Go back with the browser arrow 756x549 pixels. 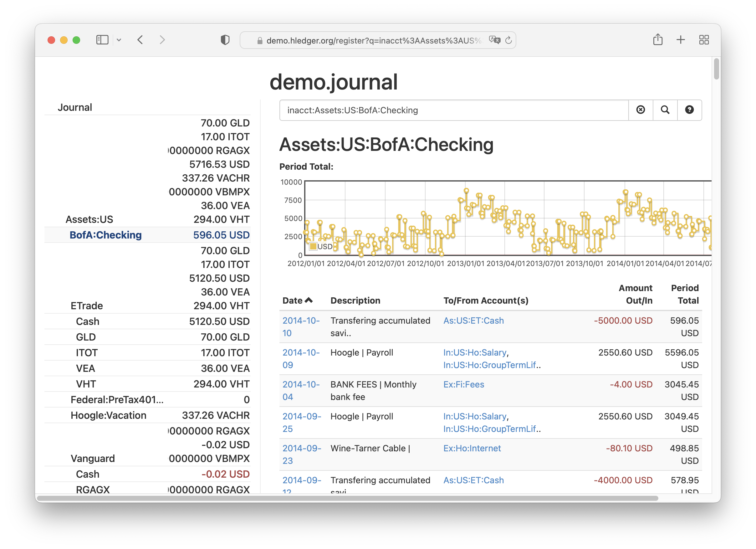pos(140,40)
